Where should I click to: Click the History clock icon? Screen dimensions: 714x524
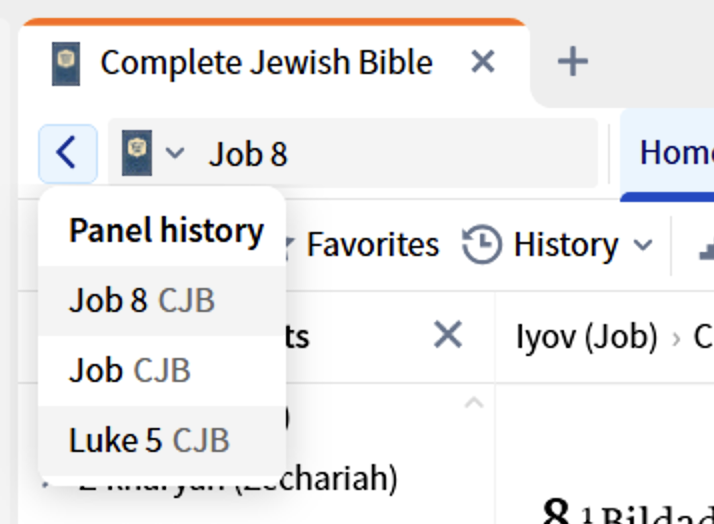(482, 245)
